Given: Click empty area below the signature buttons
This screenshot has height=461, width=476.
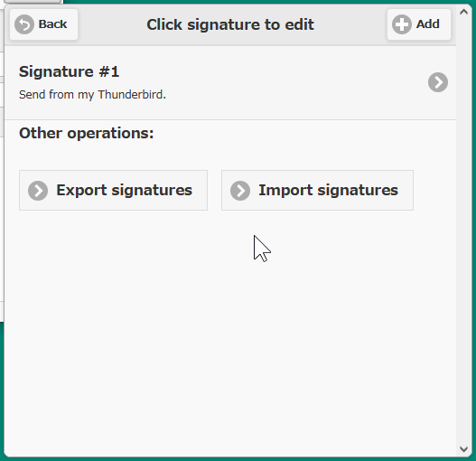Looking at the screenshot, I should (x=230, y=334).
